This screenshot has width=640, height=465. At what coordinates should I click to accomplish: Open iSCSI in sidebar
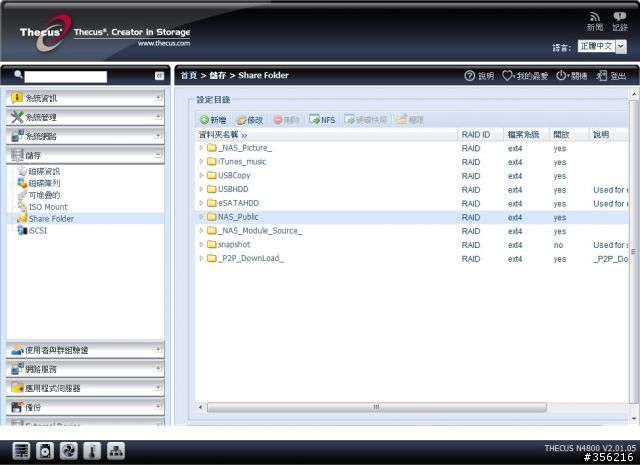(x=38, y=231)
